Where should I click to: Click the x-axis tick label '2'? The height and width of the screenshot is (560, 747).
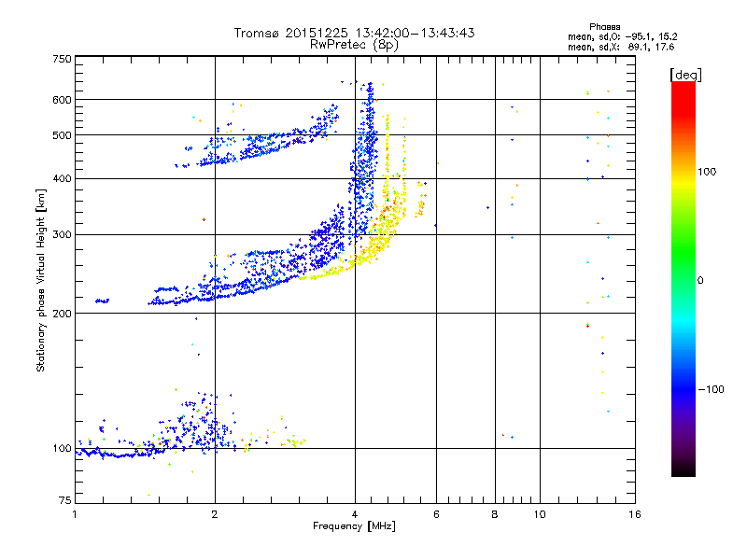pyautogui.click(x=215, y=514)
